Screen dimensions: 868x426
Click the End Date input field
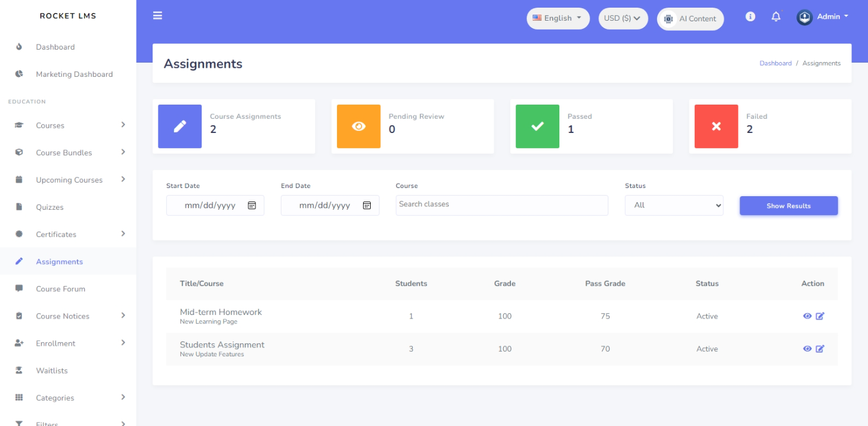tap(330, 206)
